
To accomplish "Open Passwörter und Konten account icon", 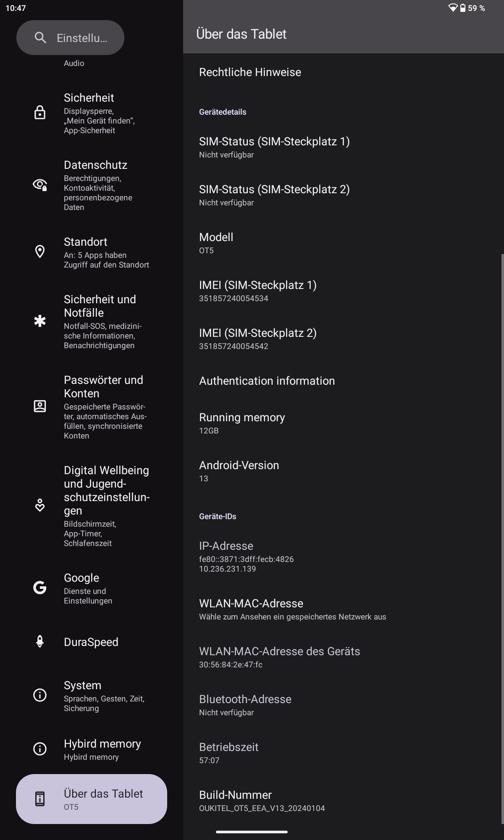I will pos(40,406).
